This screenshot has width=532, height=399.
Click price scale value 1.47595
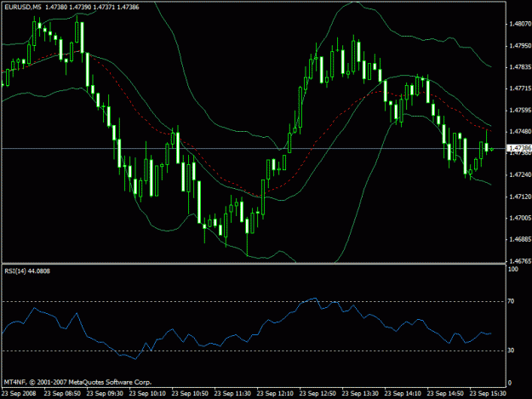click(520, 111)
